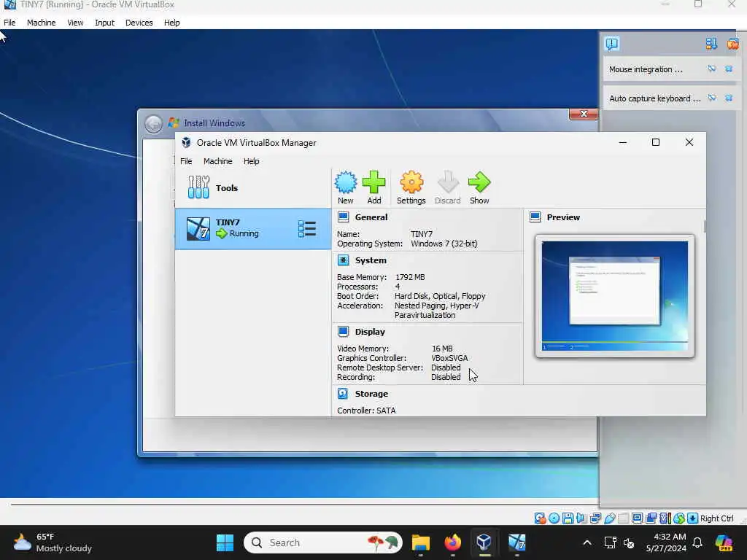The height and width of the screenshot is (560, 747).
Task: Close the Install Windows dialog
Action: pyautogui.click(x=583, y=114)
